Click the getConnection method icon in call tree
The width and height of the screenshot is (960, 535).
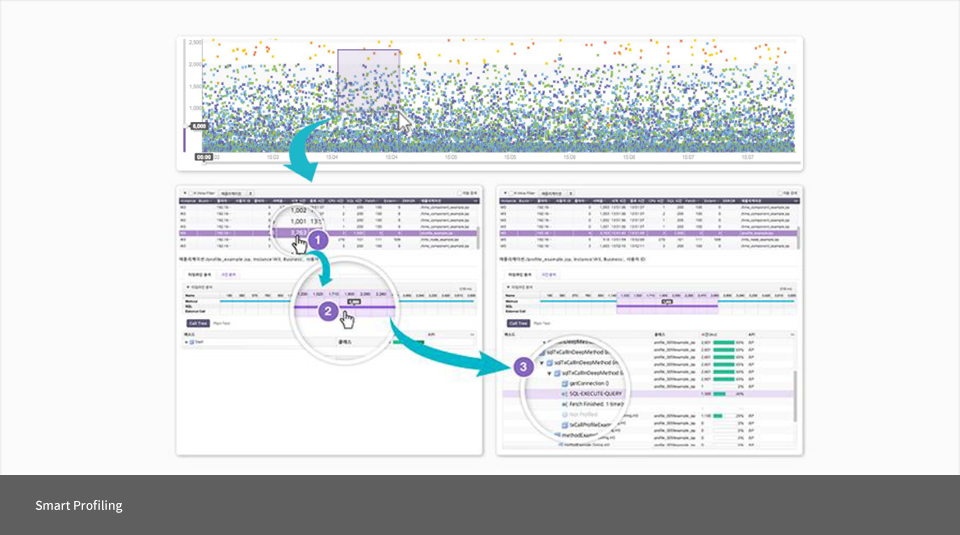tap(565, 383)
